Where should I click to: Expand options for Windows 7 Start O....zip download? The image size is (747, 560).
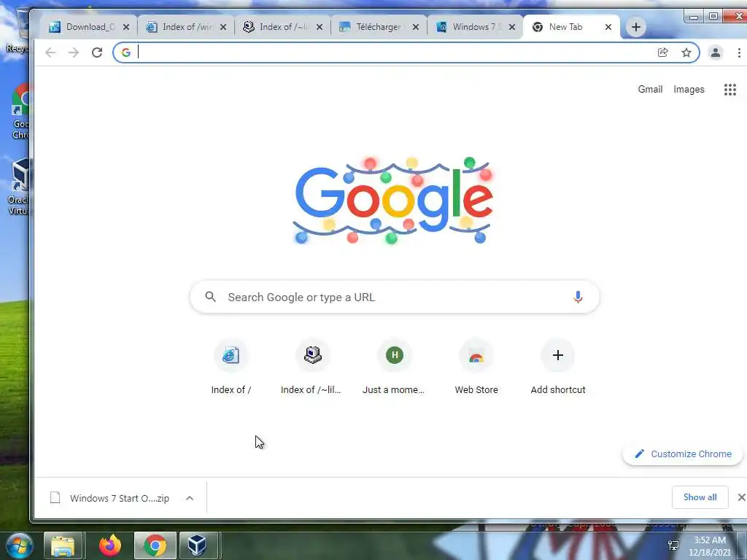pos(190,498)
